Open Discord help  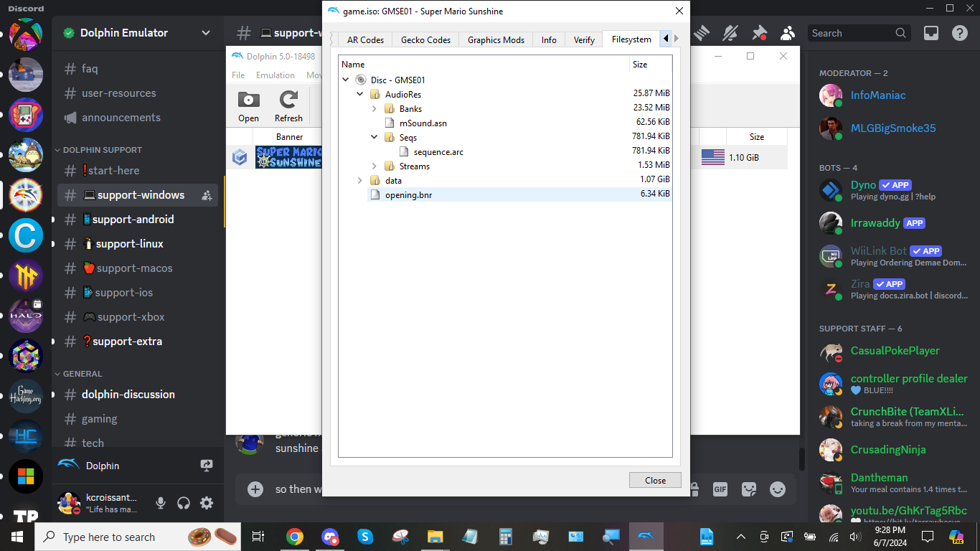coord(960,33)
